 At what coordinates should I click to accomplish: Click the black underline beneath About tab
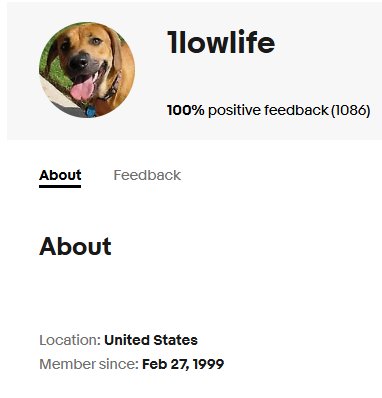point(60,186)
